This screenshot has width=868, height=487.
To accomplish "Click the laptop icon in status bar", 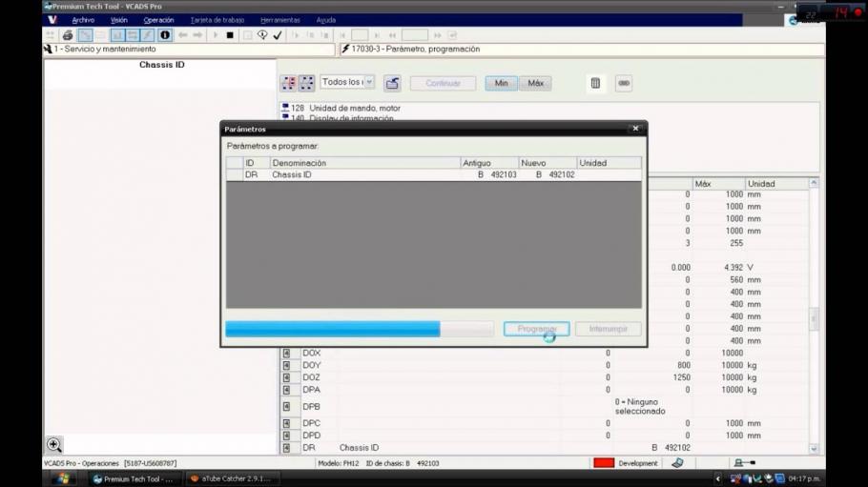I will [x=677, y=462].
